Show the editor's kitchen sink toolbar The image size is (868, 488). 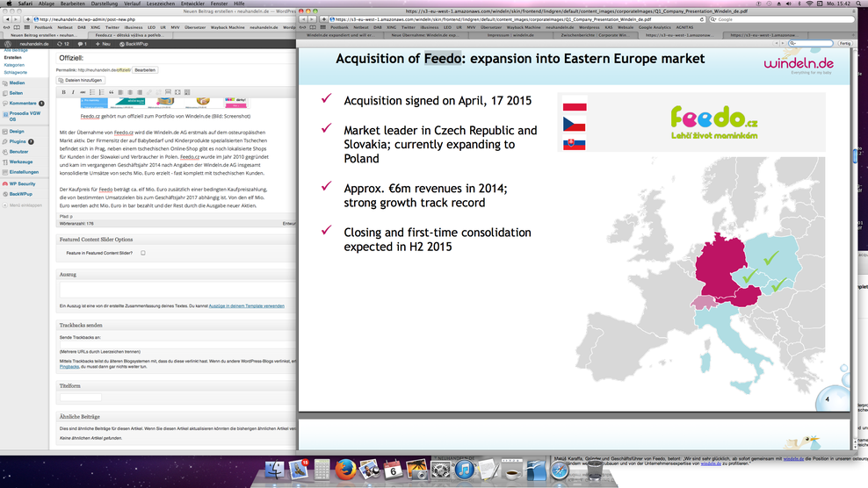pyautogui.click(x=187, y=92)
